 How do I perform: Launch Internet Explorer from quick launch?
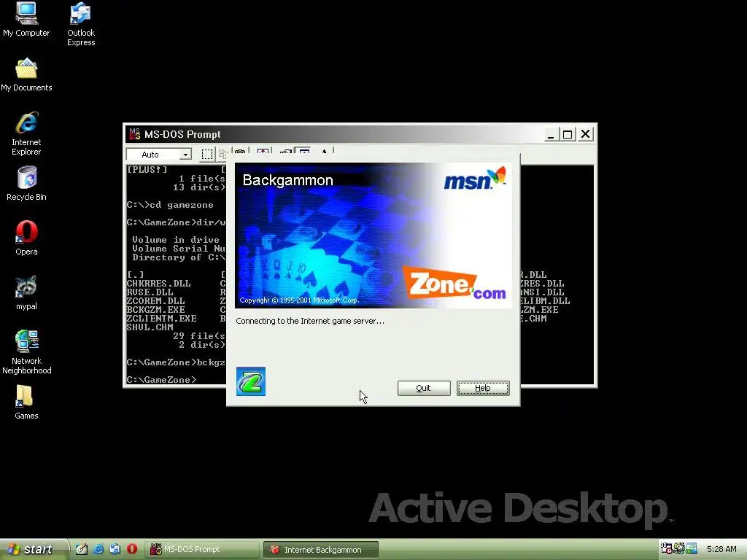tap(98, 549)
